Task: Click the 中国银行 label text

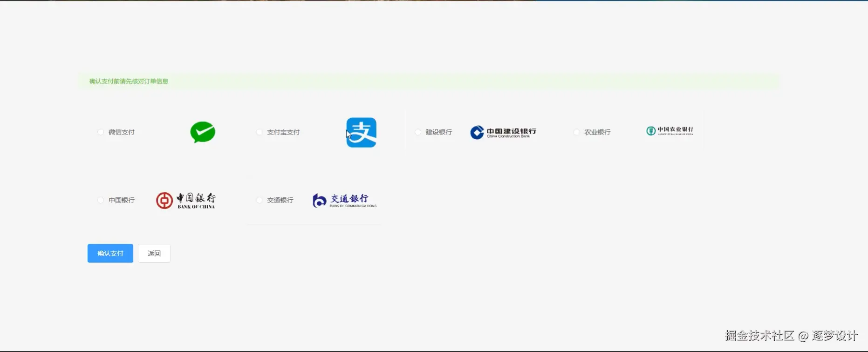Action: [x=122, y=200]
